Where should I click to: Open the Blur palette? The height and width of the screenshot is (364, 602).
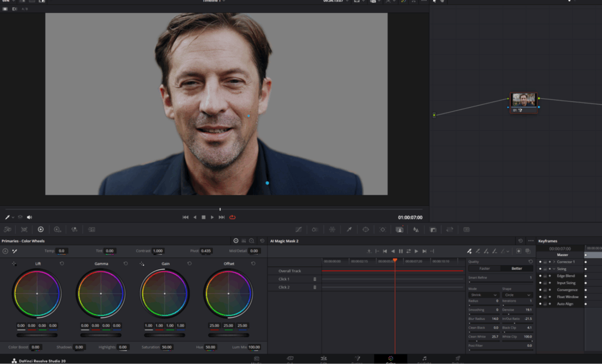(x=416, y=229)
